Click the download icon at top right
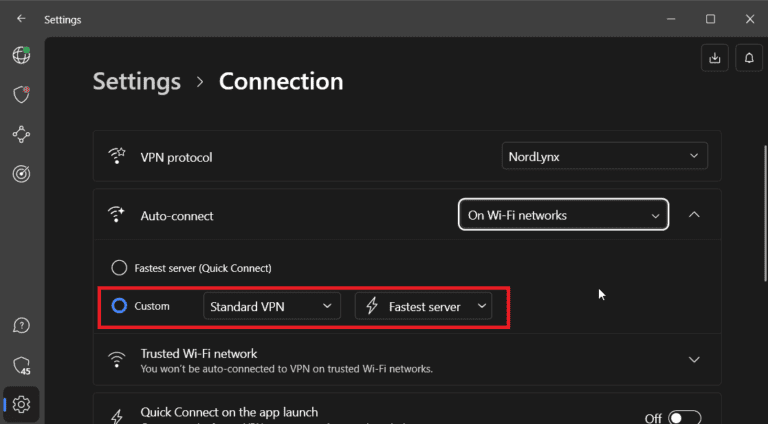Image resolution: width=768 pixels, height=424 pixels. 715,58
